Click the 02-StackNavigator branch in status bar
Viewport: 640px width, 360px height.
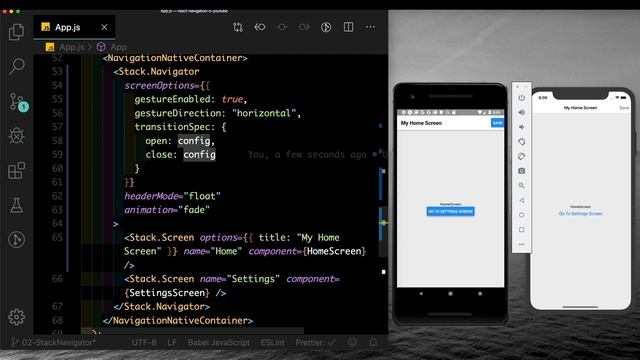pos(53,342)
